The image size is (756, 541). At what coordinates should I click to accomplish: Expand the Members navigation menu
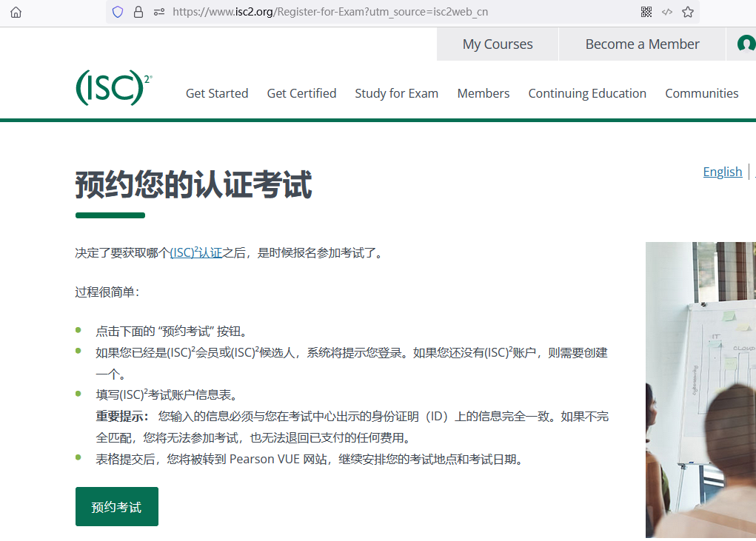pyautogui.click(x=484, y=93)
